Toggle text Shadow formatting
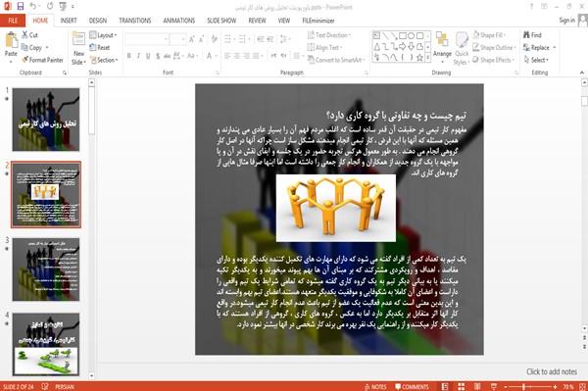This screenshot has width=588, height=391. pos(158,56)
